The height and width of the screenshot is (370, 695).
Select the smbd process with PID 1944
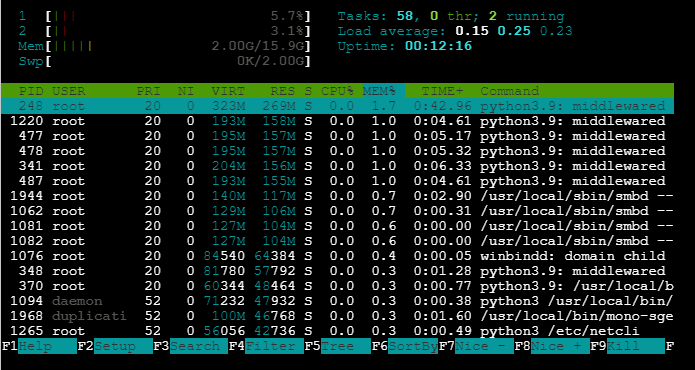point(337,196)
